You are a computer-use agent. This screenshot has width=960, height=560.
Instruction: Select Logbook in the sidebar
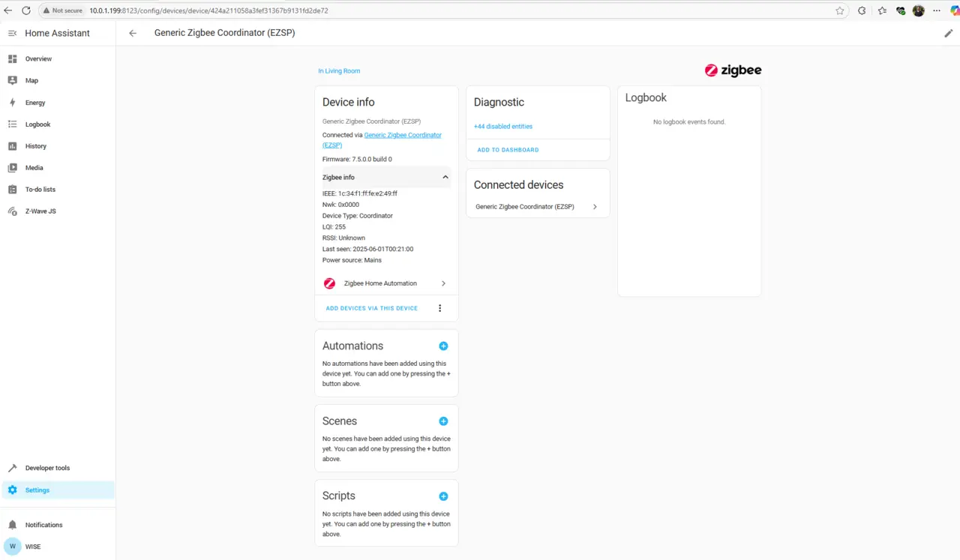pyautogui.click(x=37, y=124)
